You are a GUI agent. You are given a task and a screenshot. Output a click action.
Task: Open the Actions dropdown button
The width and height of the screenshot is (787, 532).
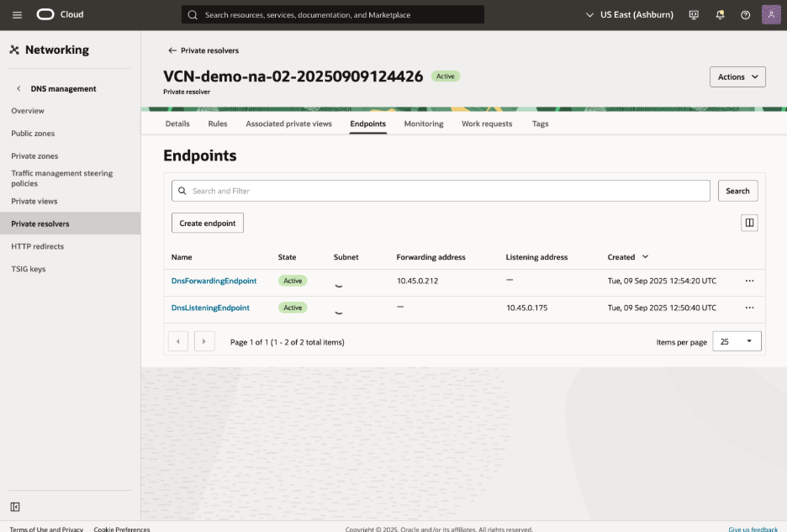click(x=737, y=76)
